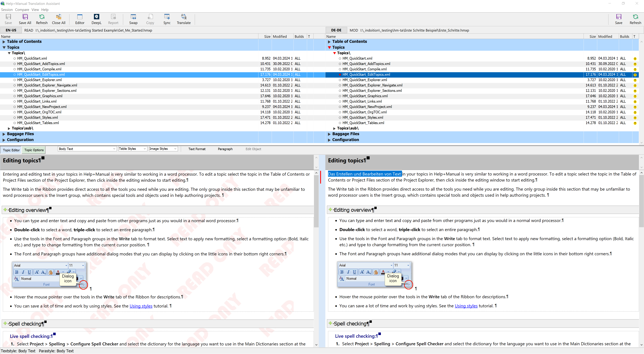Click right editor scrollbar down arrow

tap(641, 345)
